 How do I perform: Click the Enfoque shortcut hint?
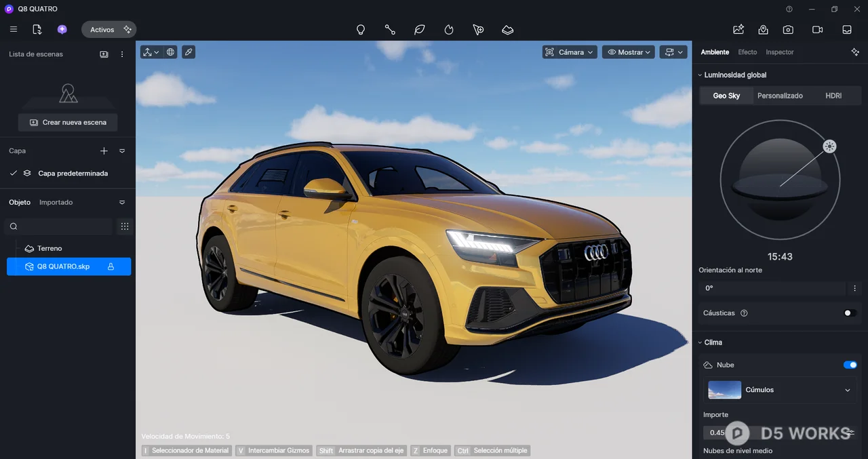[431, 450]
